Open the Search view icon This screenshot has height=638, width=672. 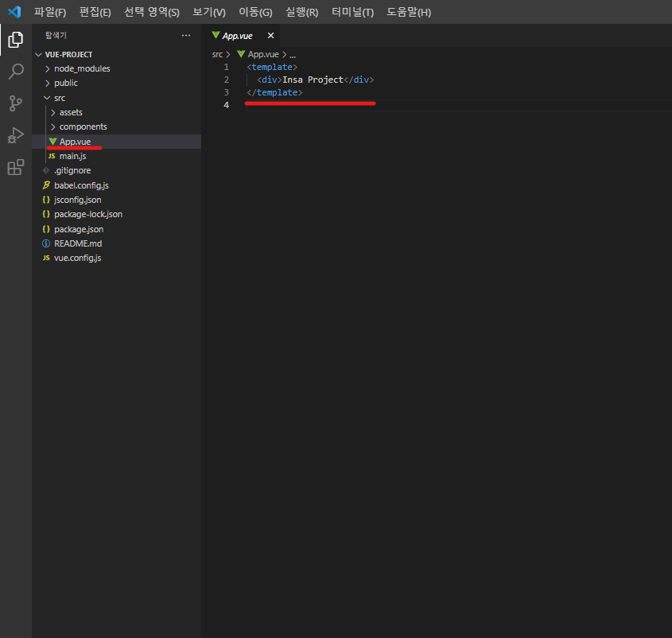15,71
